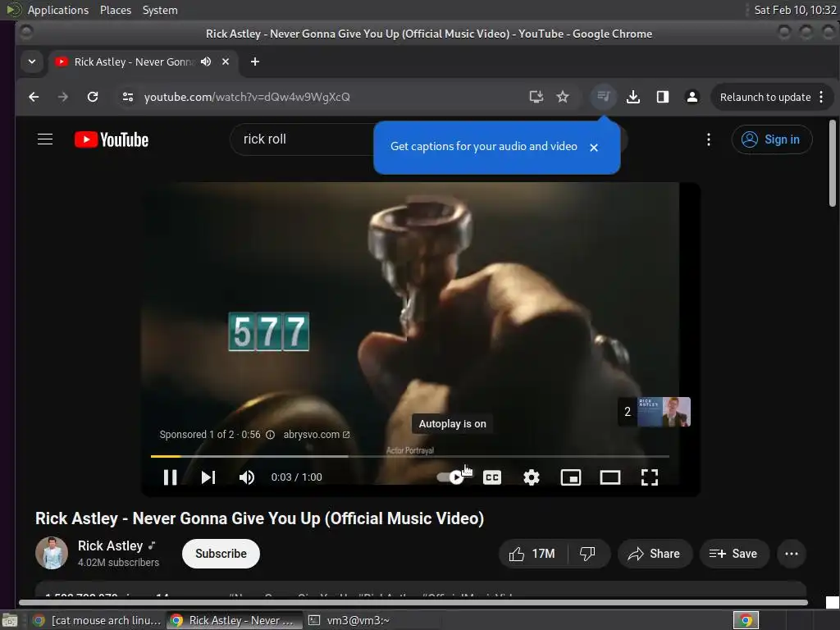Click the page vertical scrollbar

(x=832, y=163)
